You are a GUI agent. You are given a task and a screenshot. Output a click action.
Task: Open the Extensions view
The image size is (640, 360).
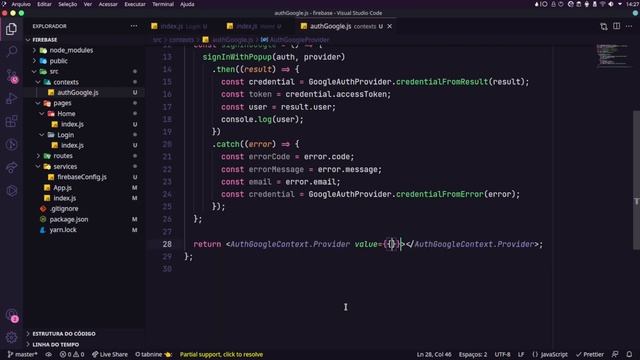[11, 121]
